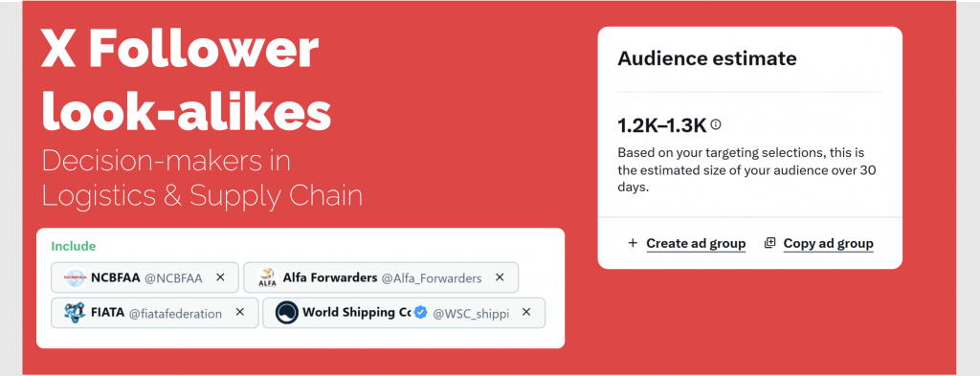Click the verified badge on World Shipping
The width and height of the screenshot is (980, 376).
point(421,312)
